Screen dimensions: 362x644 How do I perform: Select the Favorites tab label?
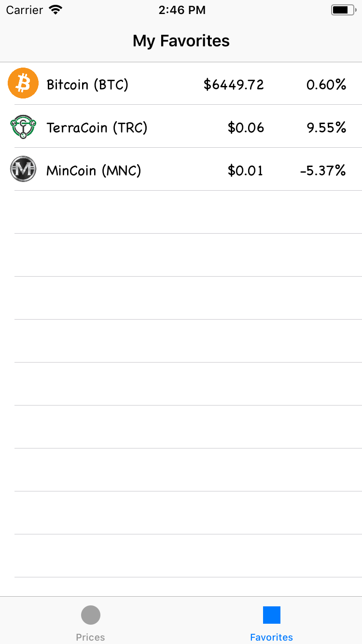272,637
